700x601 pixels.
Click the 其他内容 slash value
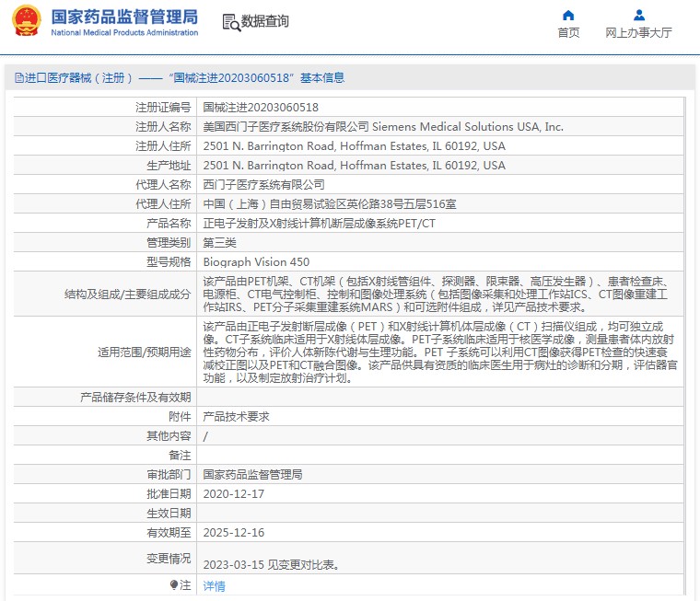[205, 436]
